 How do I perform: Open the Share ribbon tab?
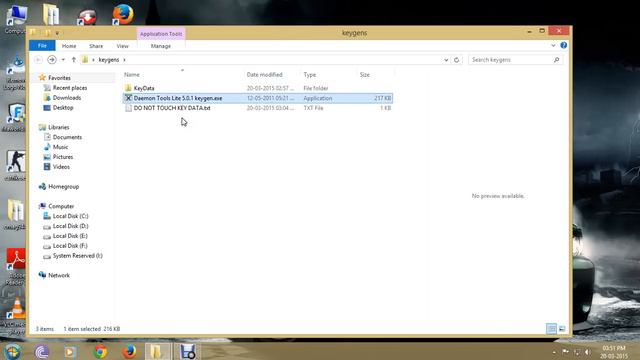point(96,46)
